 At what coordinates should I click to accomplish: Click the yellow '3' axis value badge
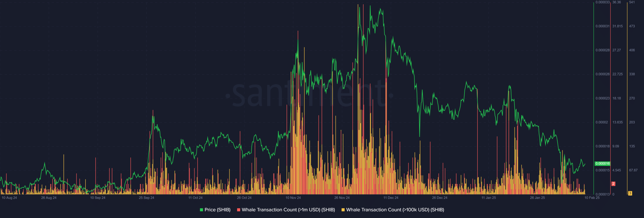630,193
